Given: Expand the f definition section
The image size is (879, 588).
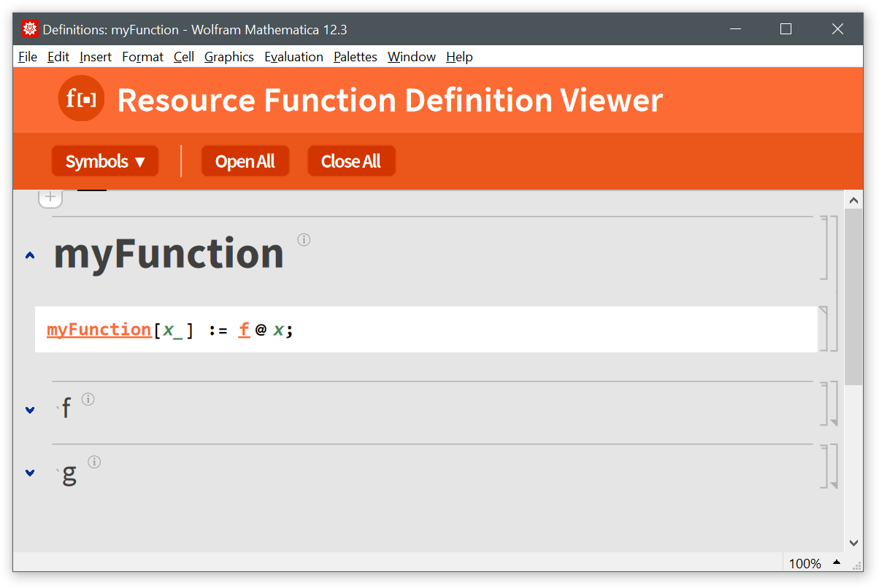Looking at the screenshot, I should [x=30, y=410].
